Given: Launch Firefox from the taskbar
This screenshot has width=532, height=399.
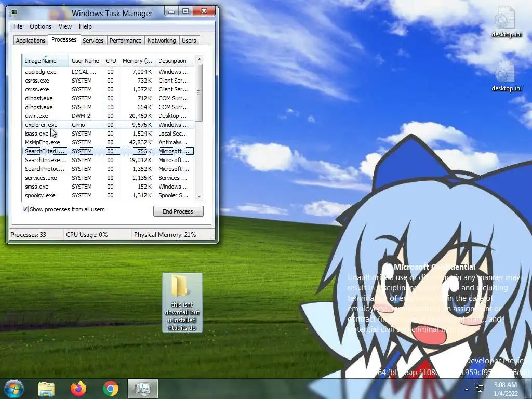Looking at the screenshot, I should [78, 389].
